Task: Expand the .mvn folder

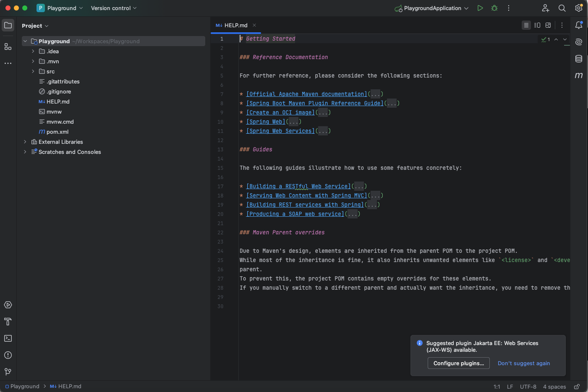Action: point(33,61)
